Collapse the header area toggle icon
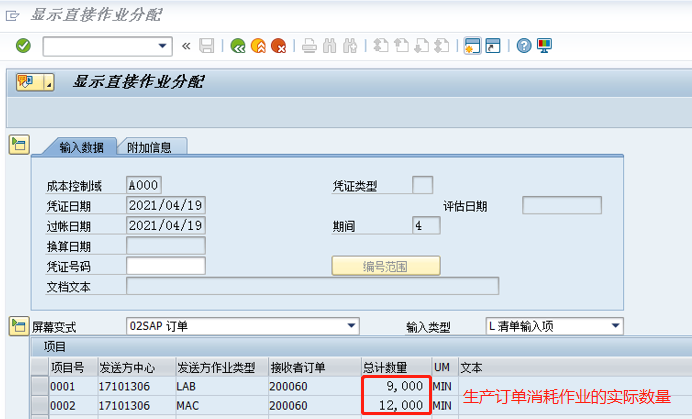The image size is (692, 419). 19,145
